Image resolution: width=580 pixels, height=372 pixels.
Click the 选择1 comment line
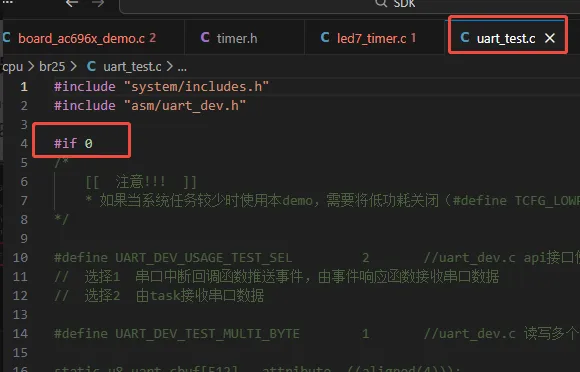[277, 277]
